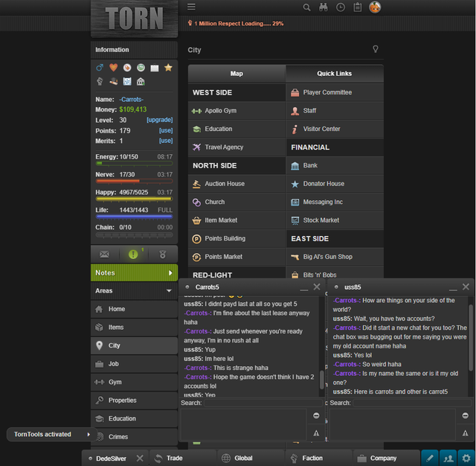The height and width of the screenshot is (466, 476).
Task: Open Staff quick link
Action: [x=335, y=111]
